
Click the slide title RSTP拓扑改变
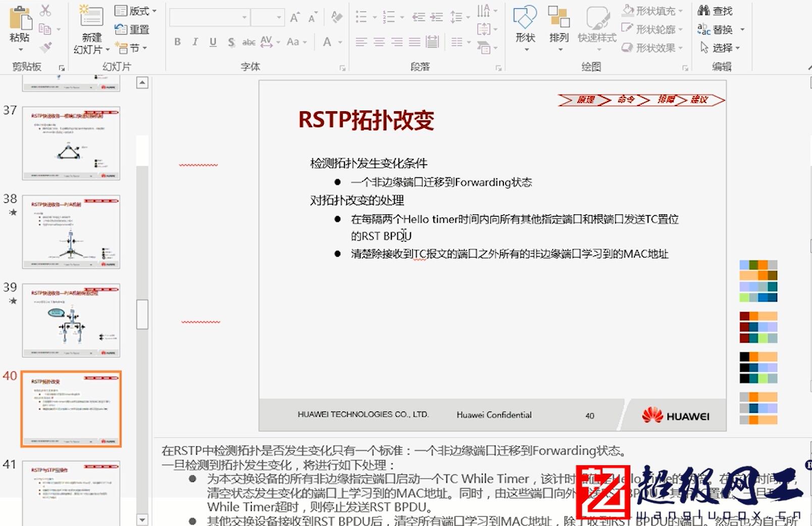tap(366, 120)
